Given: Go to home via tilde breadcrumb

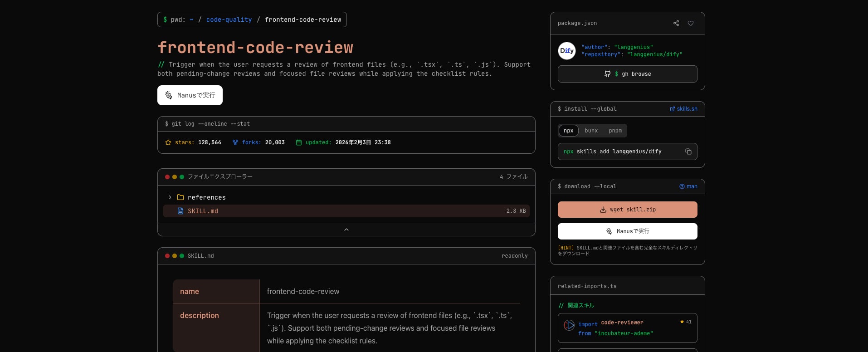Looking at the screenshot, I should click(191, 20).
